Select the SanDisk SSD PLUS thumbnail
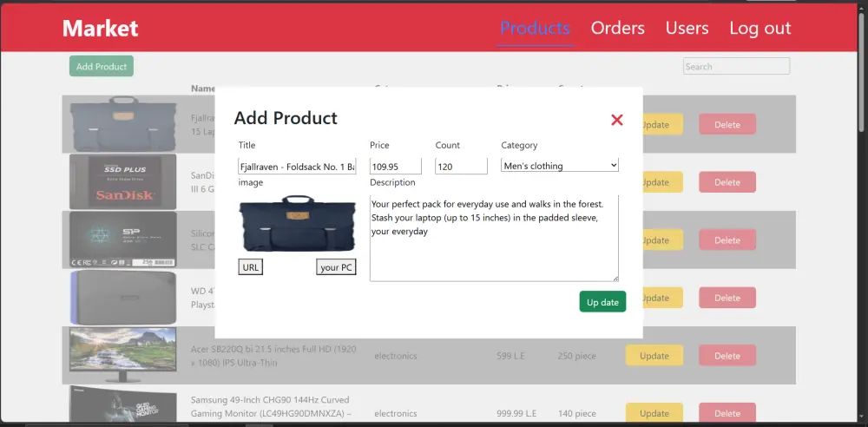The image size is (868, 427). (123, 182)
